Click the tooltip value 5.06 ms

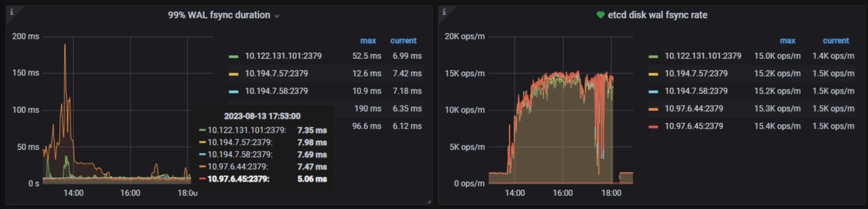pyautogui.click(x=312, y=179)
